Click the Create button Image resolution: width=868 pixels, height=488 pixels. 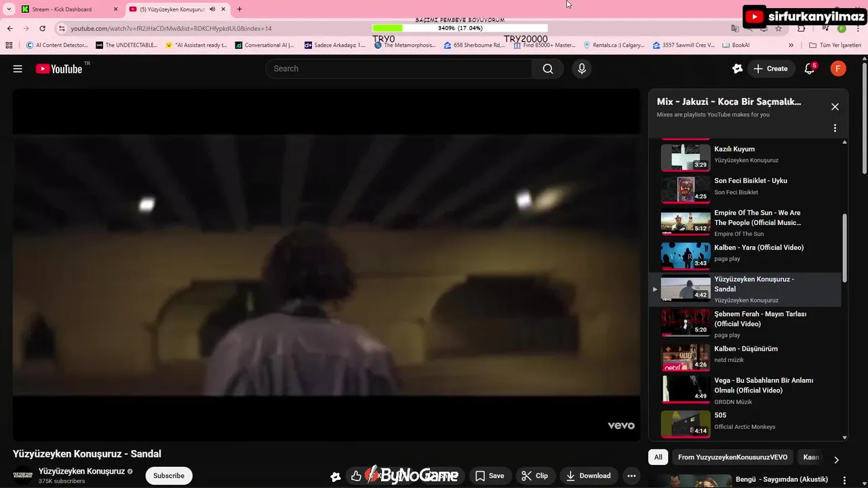[x=771, y=68]
